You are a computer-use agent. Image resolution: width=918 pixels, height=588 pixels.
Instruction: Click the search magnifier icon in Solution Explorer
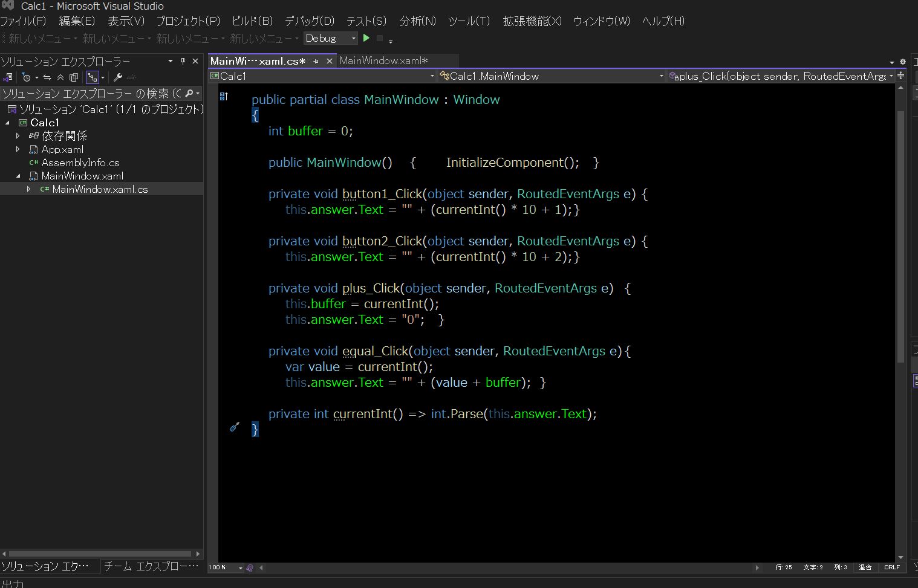(x=189, y=93)
